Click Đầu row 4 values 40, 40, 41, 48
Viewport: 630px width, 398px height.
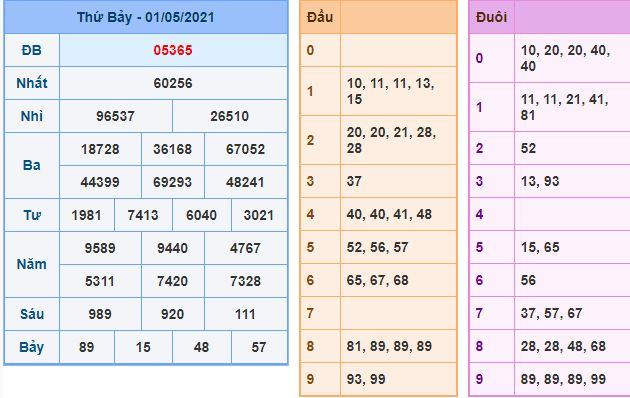click(389, 214)
